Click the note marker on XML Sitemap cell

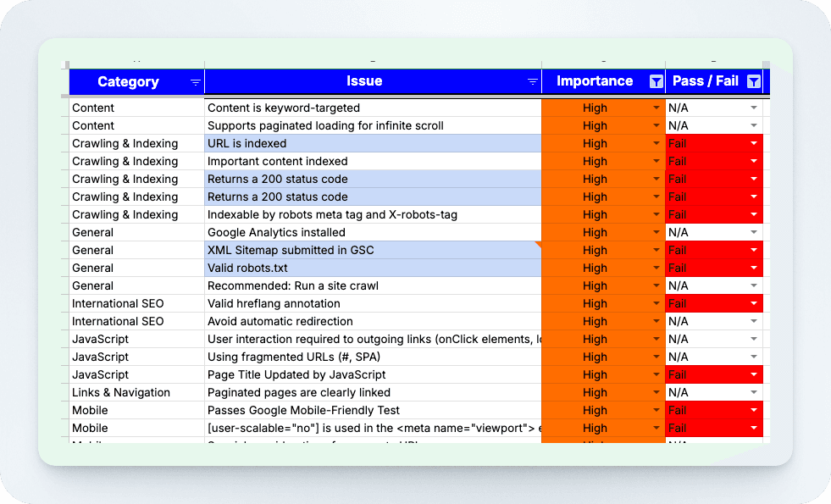[x=538, y=244]
